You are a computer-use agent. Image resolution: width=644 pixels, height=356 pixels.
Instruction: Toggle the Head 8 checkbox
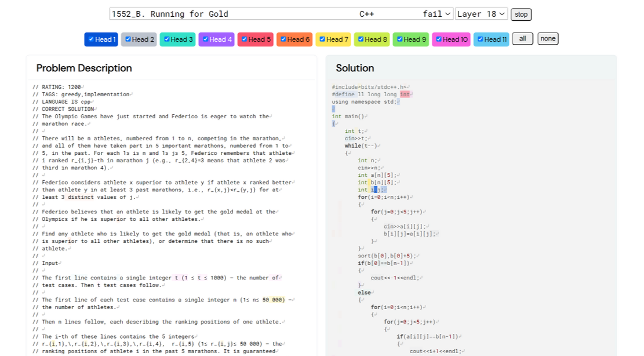point(361,39)
